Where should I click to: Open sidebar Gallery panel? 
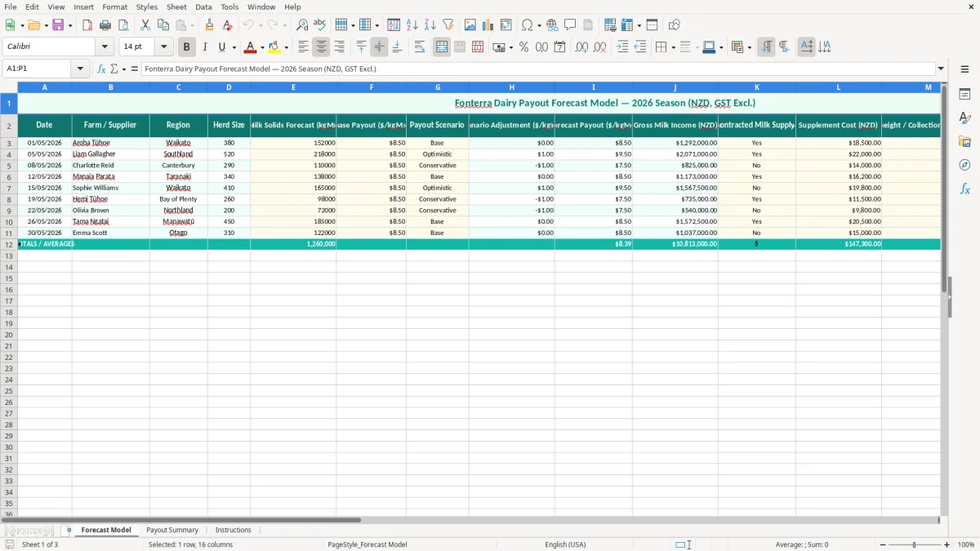(964, 142)
